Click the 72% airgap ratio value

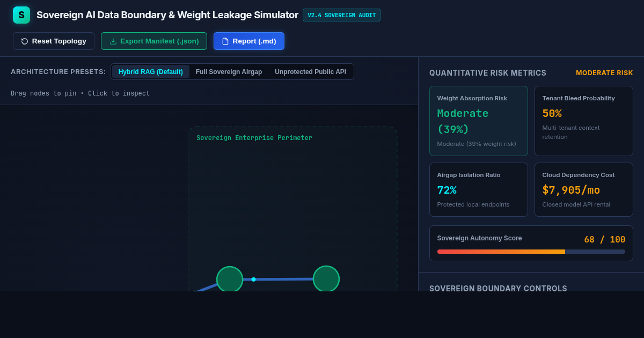pos(447,190)
